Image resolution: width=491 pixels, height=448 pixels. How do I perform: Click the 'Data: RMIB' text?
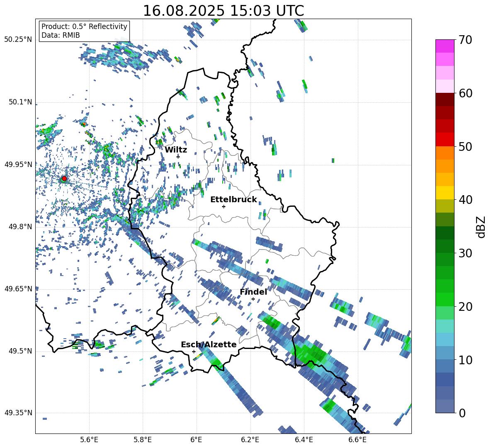(61, 35)
